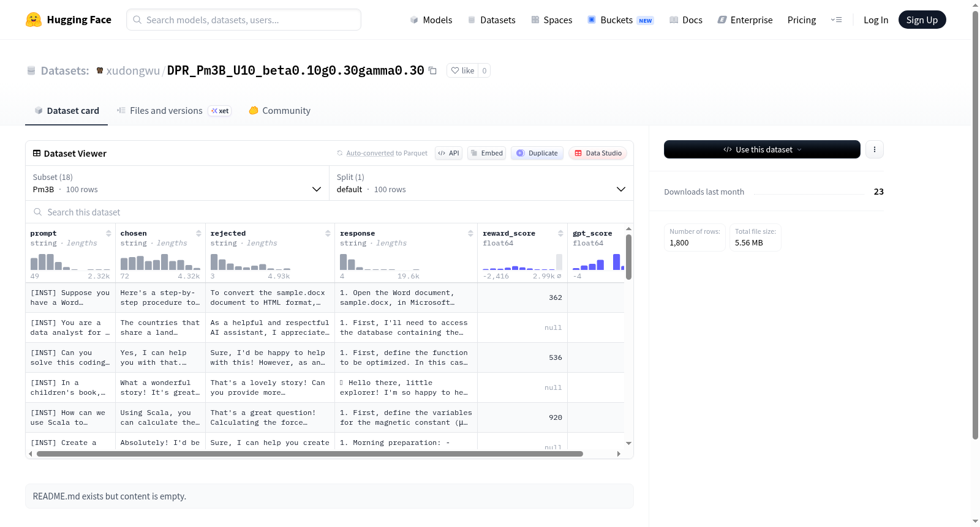Go to Models in the top navigation
Image resolution: width=980 pixels, height=527 pixels.
(431, 20)
